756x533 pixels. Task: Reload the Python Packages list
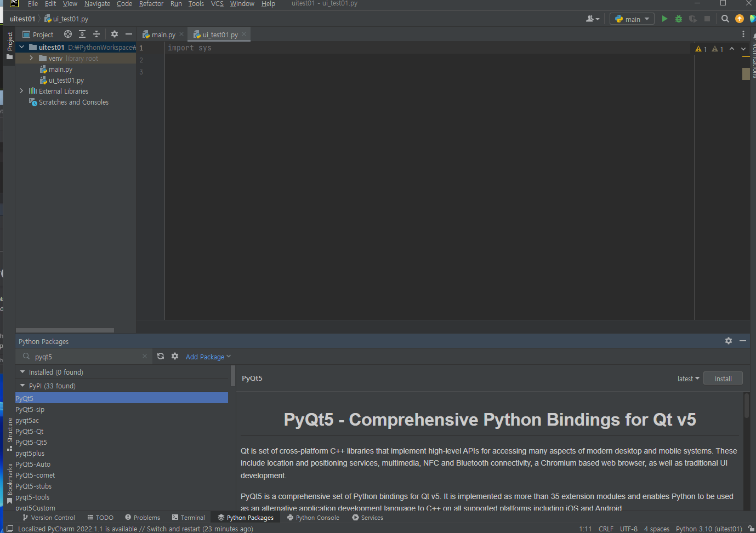click(161, 356)
